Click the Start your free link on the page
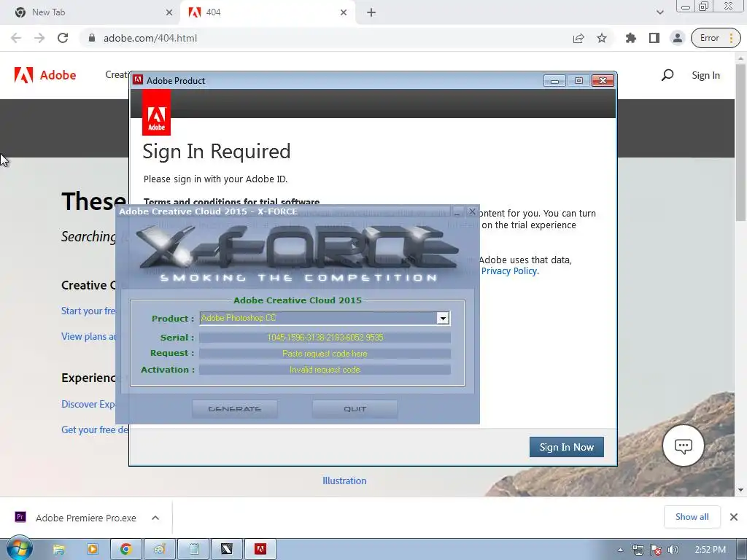Screen dimensions: 747x560 (88, 311)
